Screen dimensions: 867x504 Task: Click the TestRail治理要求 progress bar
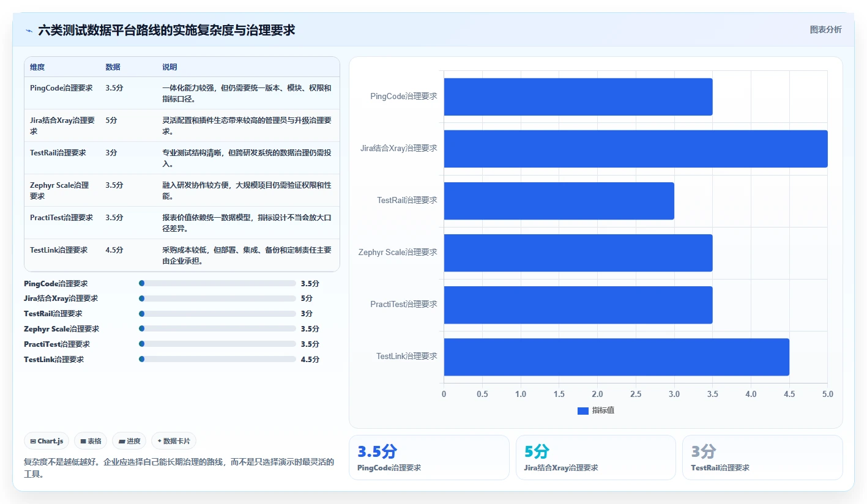(217, 314)
